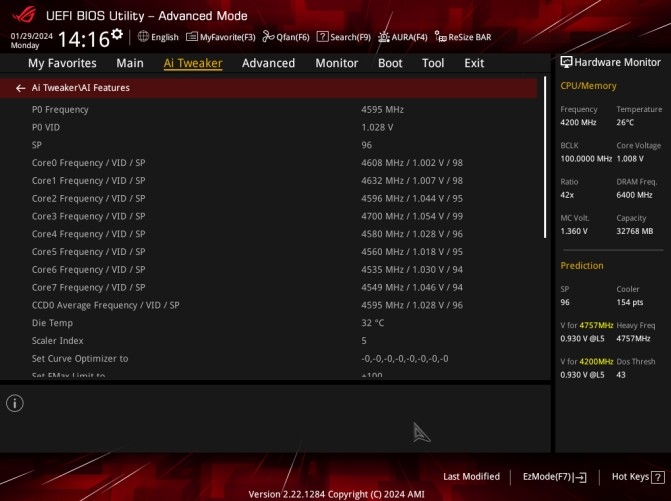Open the Monitor tab

336,63
